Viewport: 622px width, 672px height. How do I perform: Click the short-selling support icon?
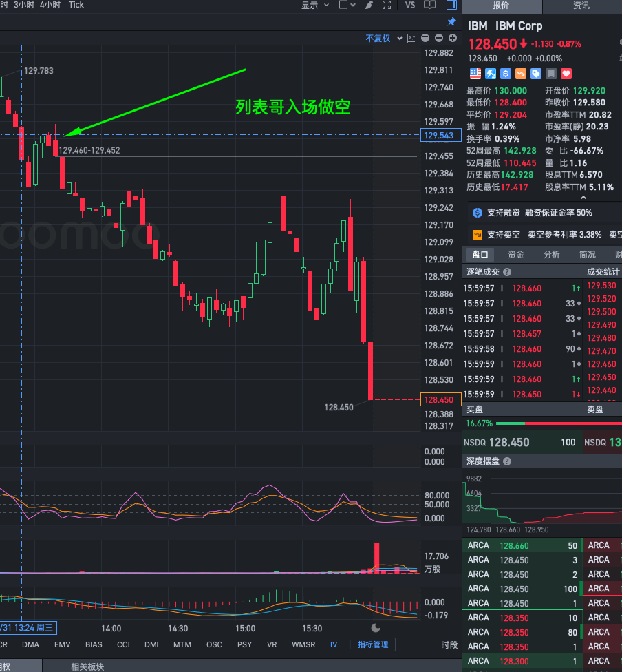tap(478, 234)
